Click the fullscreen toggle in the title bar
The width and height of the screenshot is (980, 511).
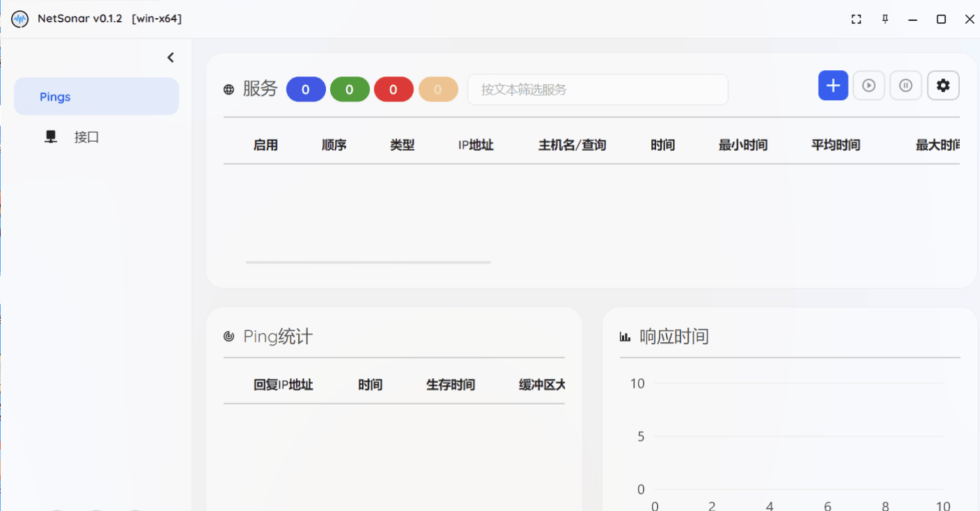pos(856,19)
